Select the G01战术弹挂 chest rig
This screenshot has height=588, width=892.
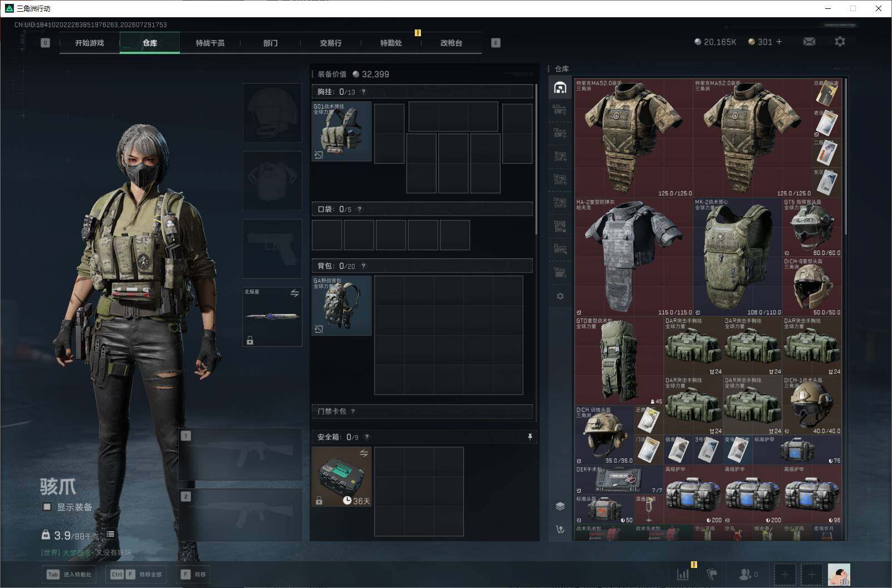click(341, 131)
